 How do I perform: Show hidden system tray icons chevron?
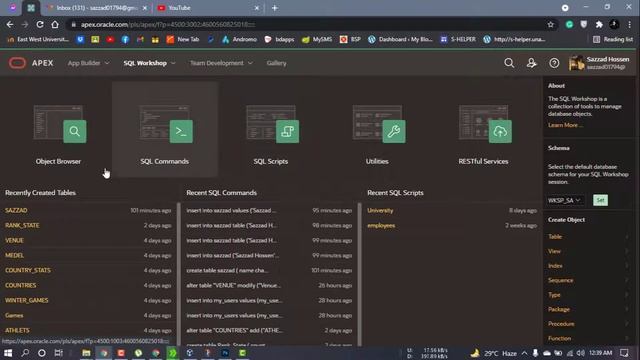524,353
